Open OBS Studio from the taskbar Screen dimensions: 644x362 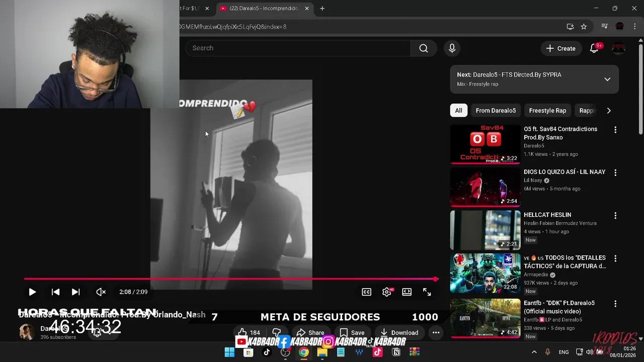[285, 352]
